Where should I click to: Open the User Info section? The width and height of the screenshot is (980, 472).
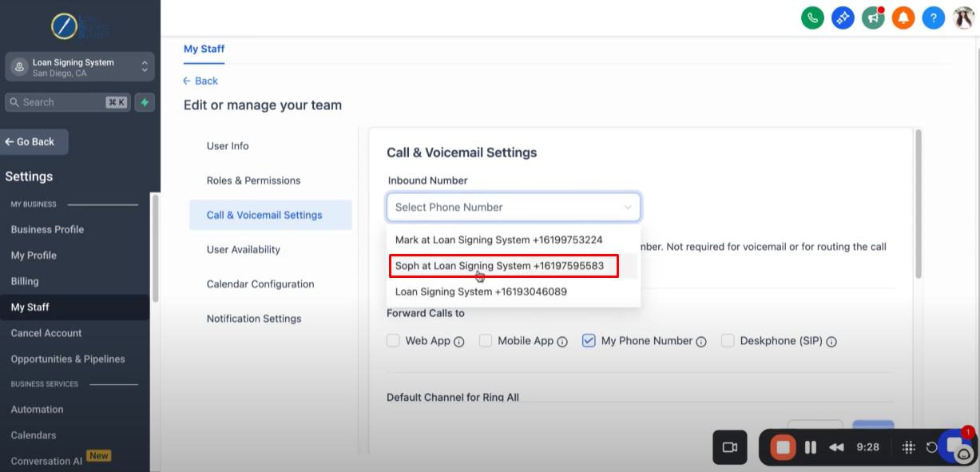pos(228,146)
